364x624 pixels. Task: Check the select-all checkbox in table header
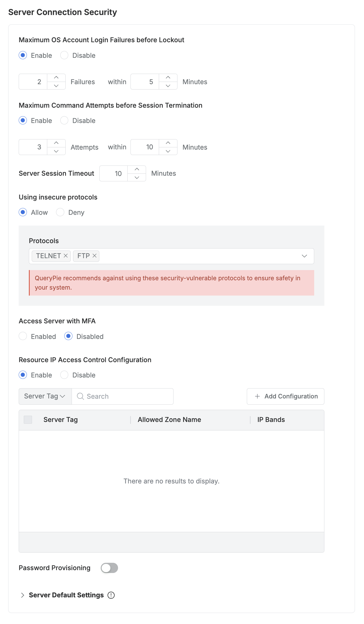click(x=28, y=420)
